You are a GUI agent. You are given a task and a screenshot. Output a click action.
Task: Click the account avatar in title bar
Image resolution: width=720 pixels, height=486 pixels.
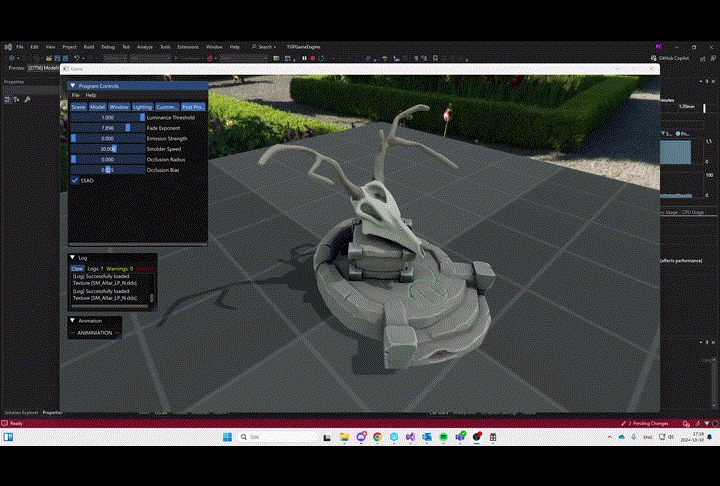click(658, 47)
